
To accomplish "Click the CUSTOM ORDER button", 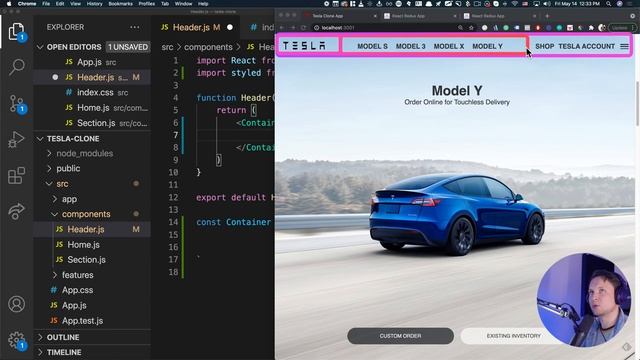I will point(400,336).
